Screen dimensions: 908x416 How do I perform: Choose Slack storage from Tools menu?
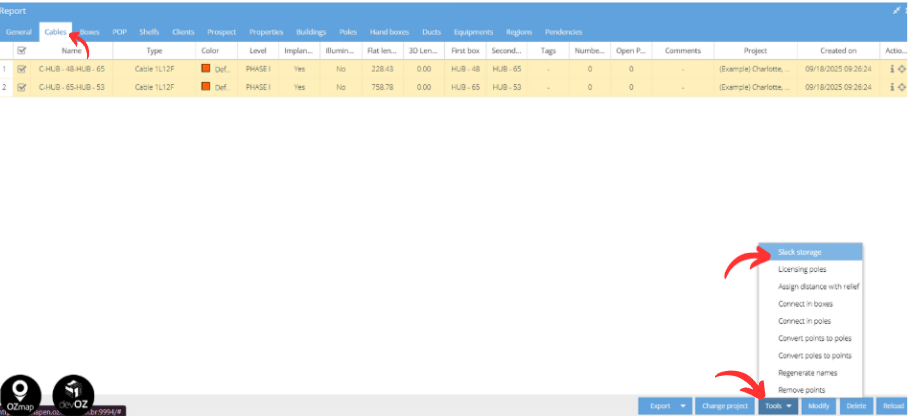(811, 252)
